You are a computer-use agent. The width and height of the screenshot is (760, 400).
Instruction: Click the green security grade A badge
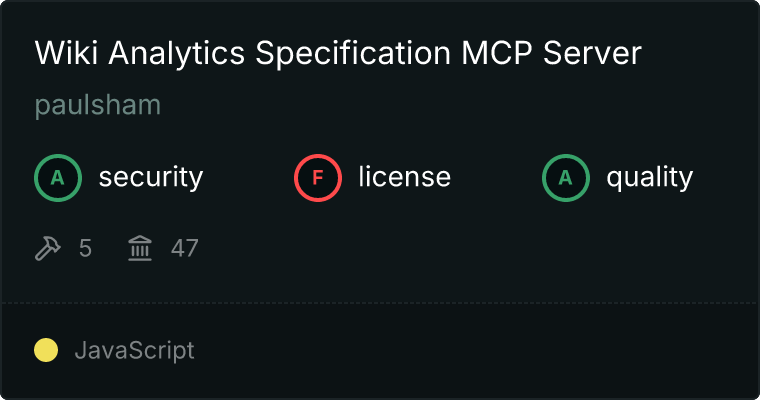[x=58, y=178]
